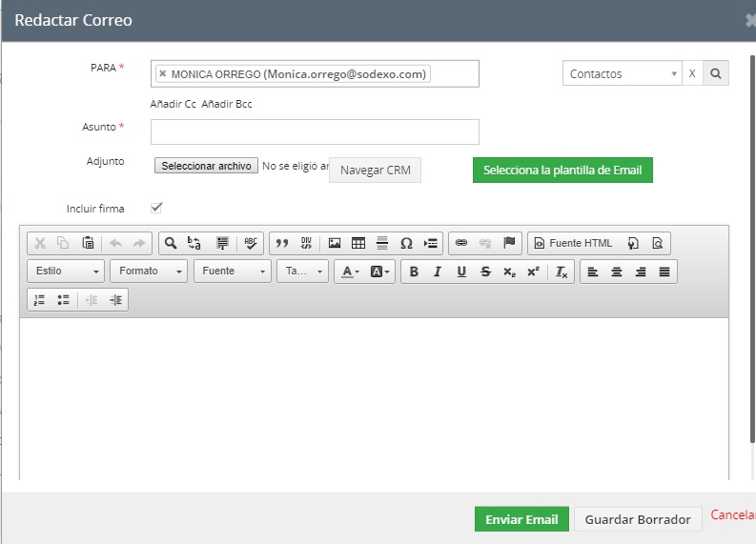The width and height of the screenshot is (756, 544).
Task: Click the Añadir Cc link
Action: click(173, 104)
